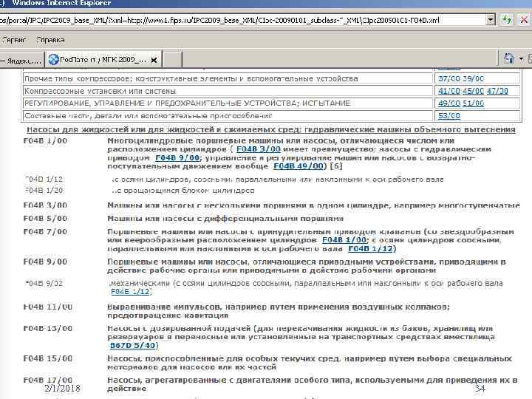Close the РосПатент tab

154,60
